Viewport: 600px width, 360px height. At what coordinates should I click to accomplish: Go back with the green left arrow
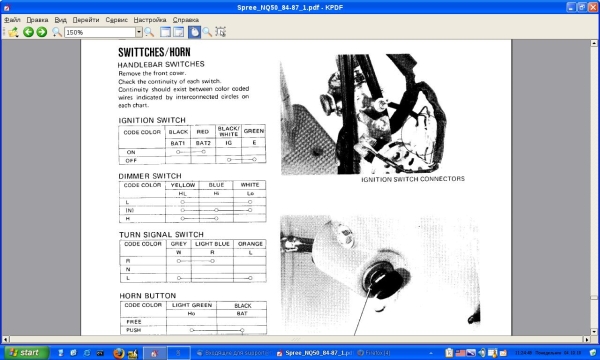click(x=28, y=32)
